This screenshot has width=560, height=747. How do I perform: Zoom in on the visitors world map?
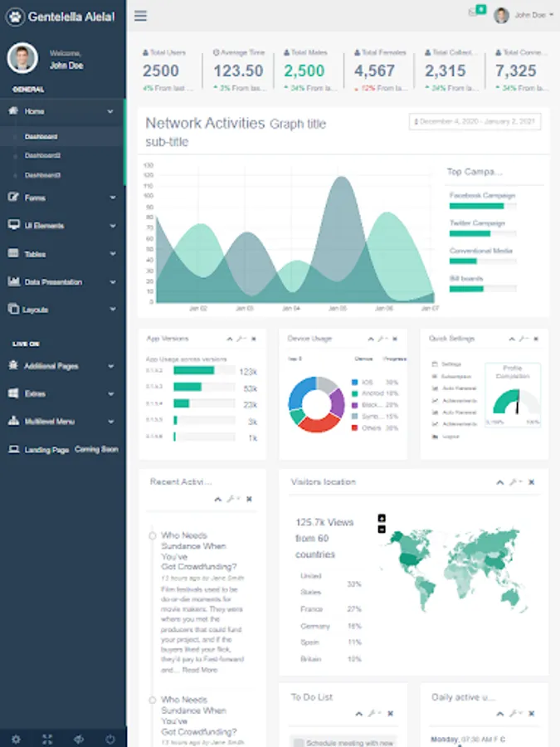pyautogui.click(x=382, y=518)
